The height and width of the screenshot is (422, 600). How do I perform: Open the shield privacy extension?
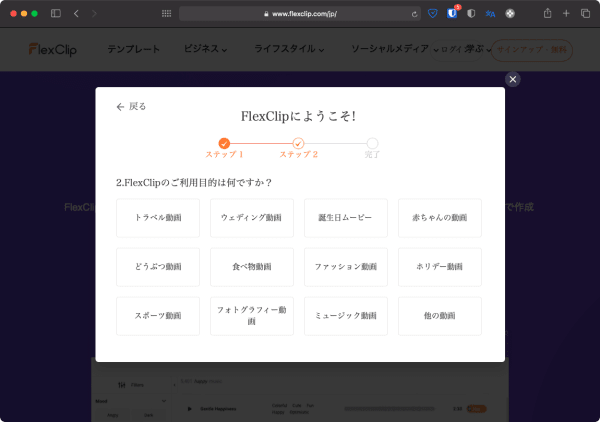tap(471, 13)
